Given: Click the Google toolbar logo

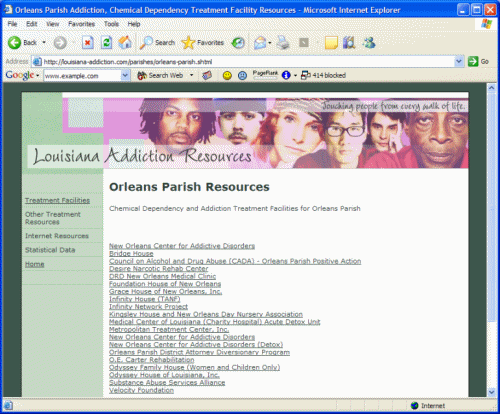Looking at the screenshot, I should click(20, 75).
